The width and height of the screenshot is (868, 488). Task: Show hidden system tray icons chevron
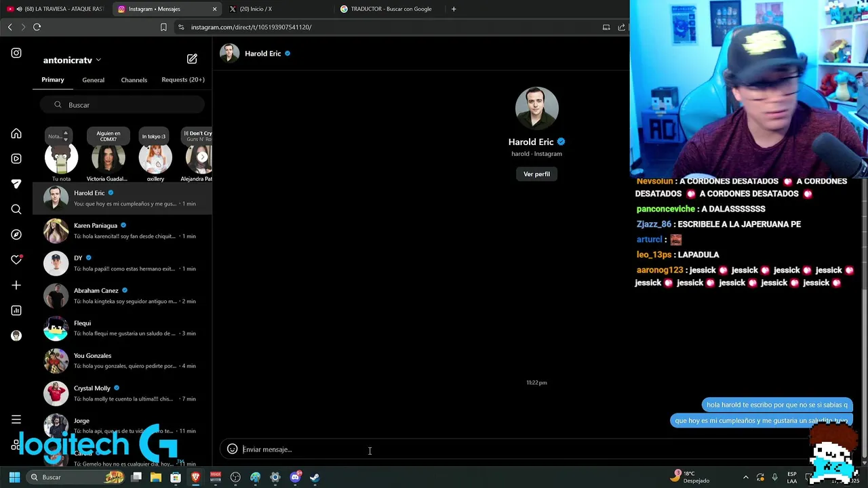[746, 477]
